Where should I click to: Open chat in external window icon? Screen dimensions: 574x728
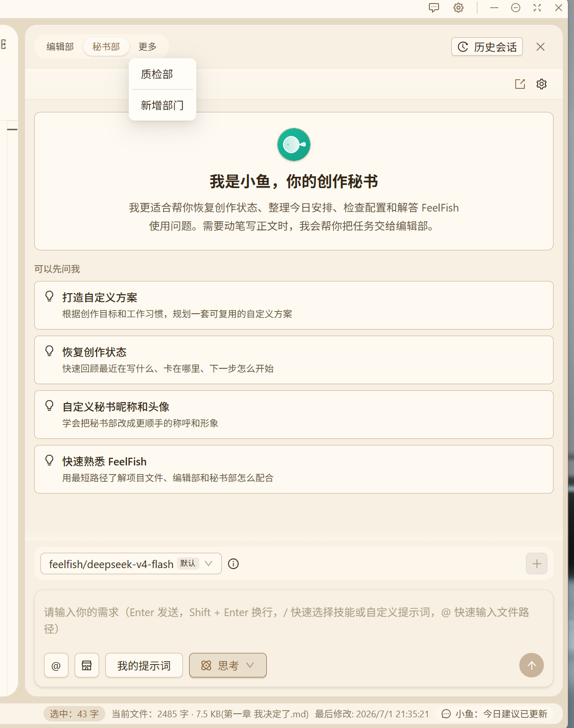tap(520, 84)
